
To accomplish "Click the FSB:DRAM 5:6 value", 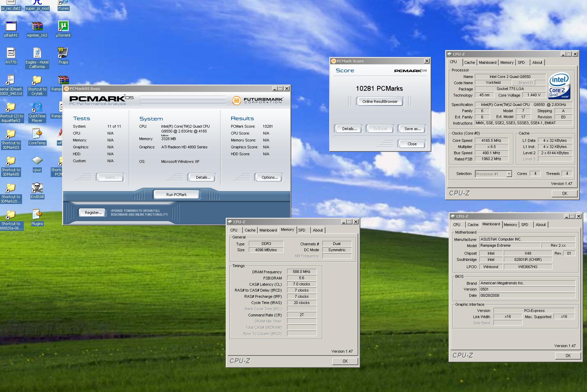I will [302, 278].
